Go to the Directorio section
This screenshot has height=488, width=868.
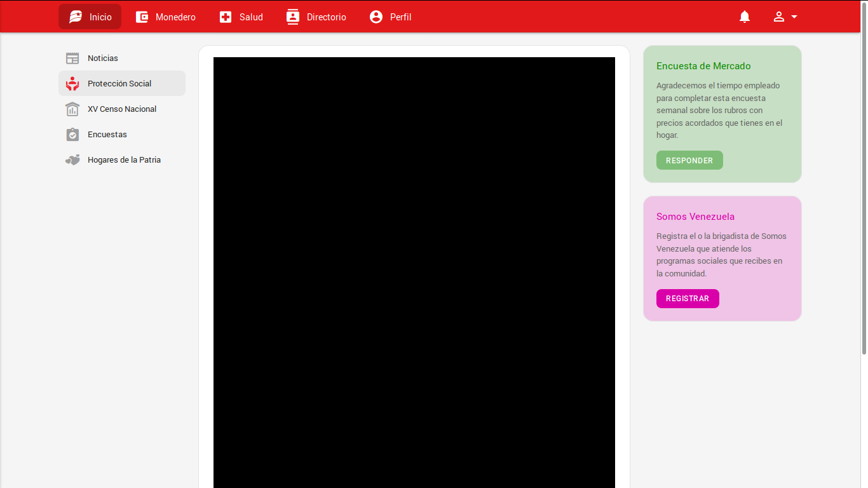click(x=326, y=17)
